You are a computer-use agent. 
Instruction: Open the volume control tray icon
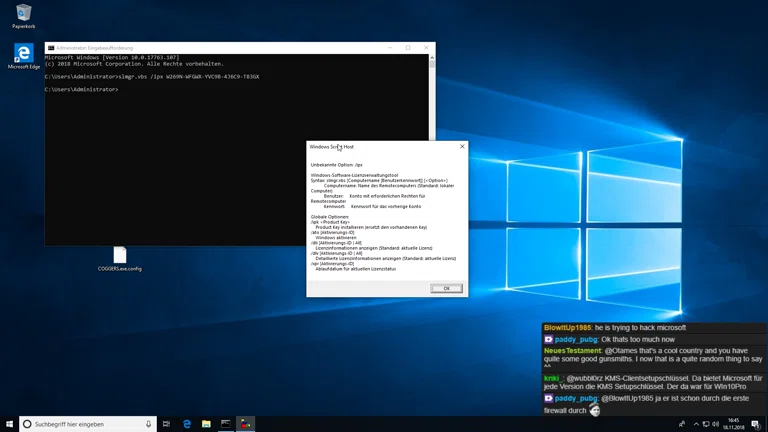click(716, 424)
